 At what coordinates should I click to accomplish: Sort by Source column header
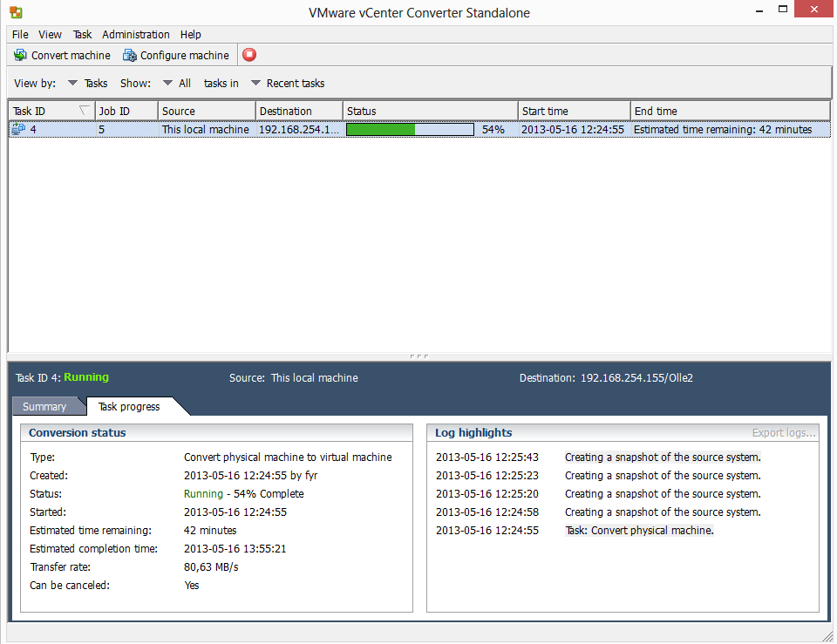point(207,111)
